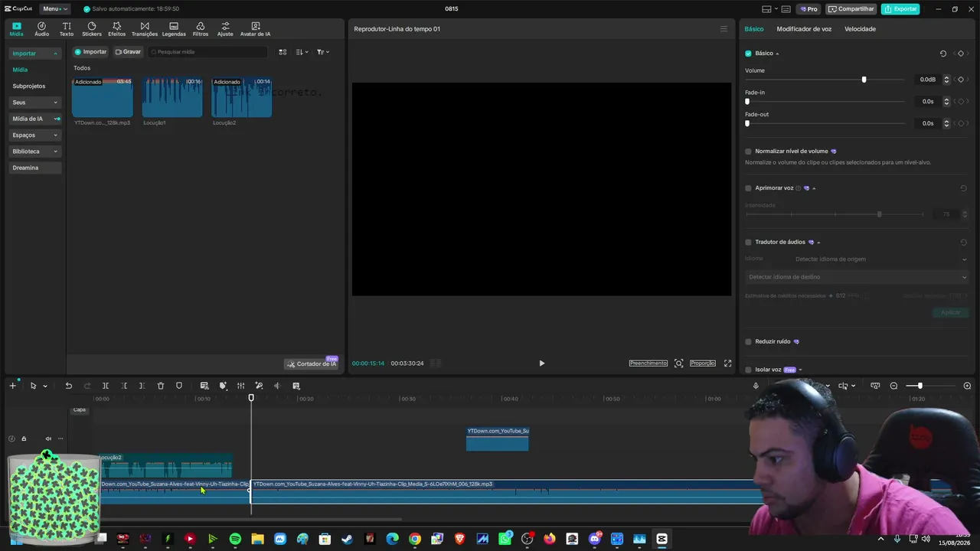Collapse the Importar sidebar section

click(x=35, y=54)
